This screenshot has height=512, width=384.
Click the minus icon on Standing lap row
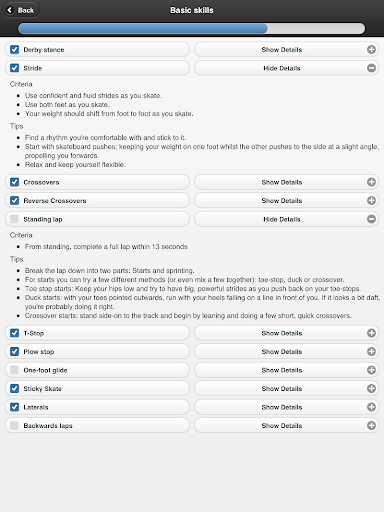pyautogui.click(x=371, y=219)
